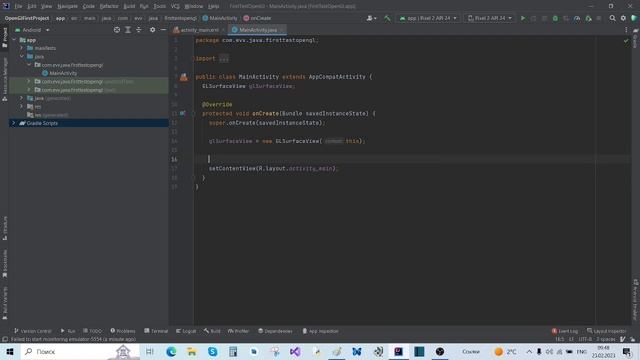Toggle the Terminal tool window
Screen dimensions: 640x360
tap(156, 331)
